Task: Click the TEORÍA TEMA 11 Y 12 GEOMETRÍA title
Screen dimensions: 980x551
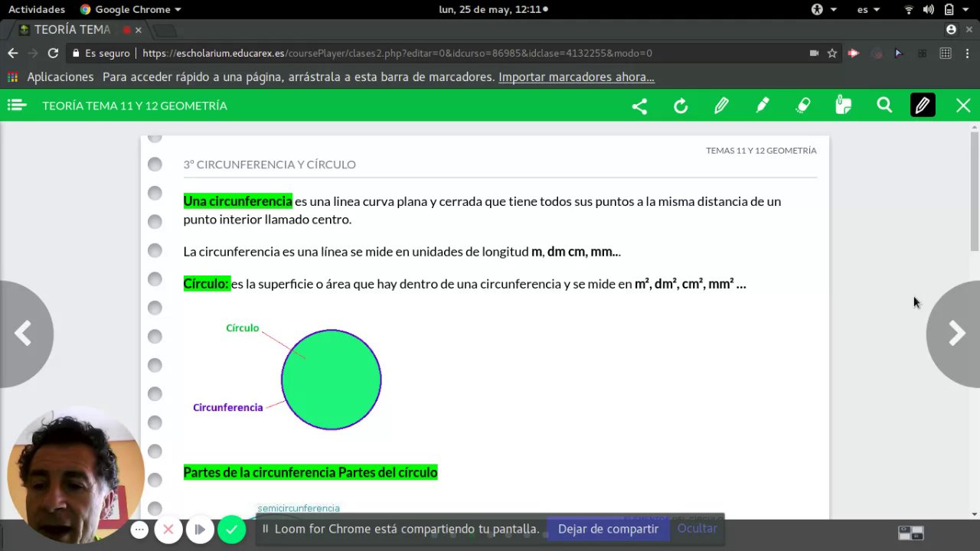Action: point(135,106)
